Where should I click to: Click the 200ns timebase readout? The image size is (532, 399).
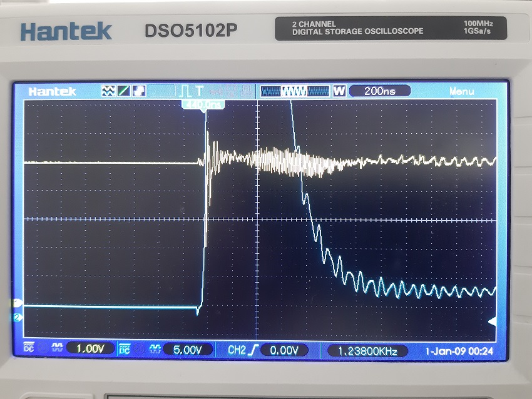380,91
